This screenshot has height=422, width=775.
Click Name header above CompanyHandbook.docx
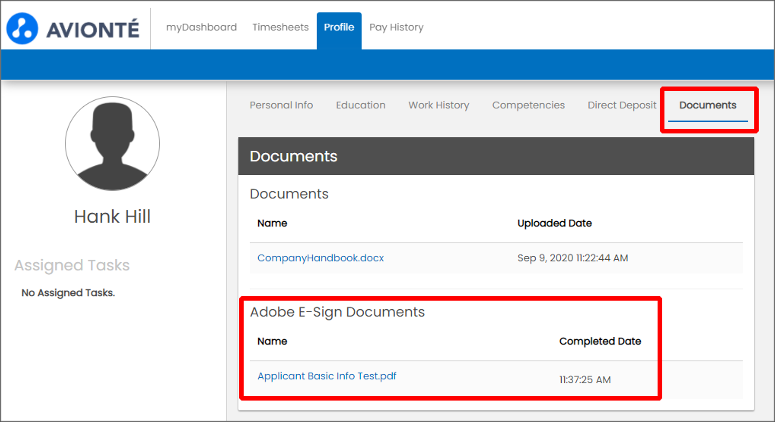272,223
